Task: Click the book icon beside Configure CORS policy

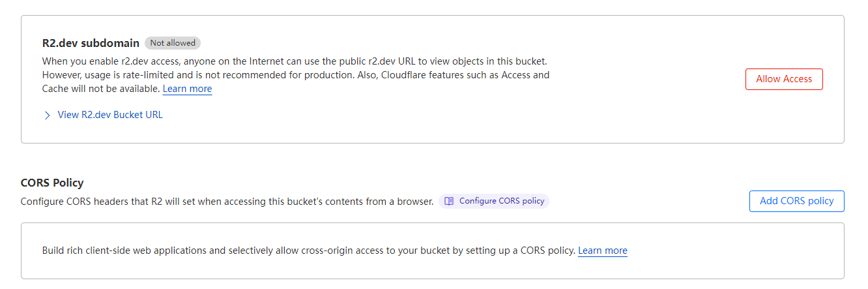Action: tap(449, 201)
